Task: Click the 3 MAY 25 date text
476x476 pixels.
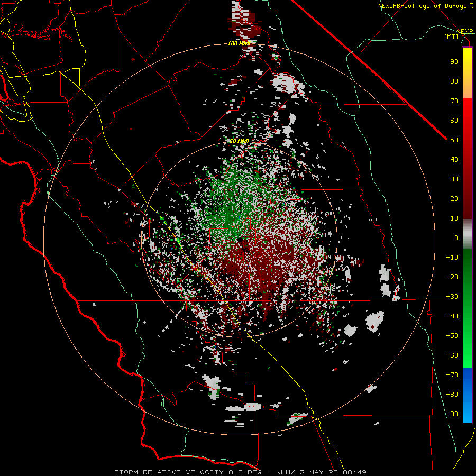Action: (319, 472)
